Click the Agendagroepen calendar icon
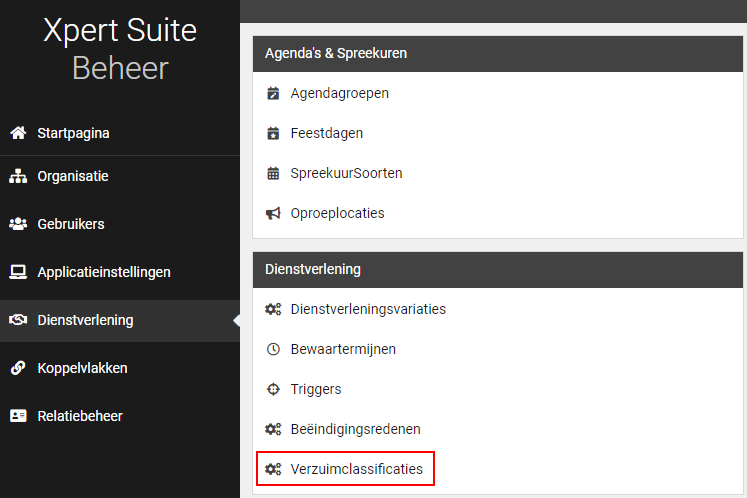747x498 pixels. point(273,93)
